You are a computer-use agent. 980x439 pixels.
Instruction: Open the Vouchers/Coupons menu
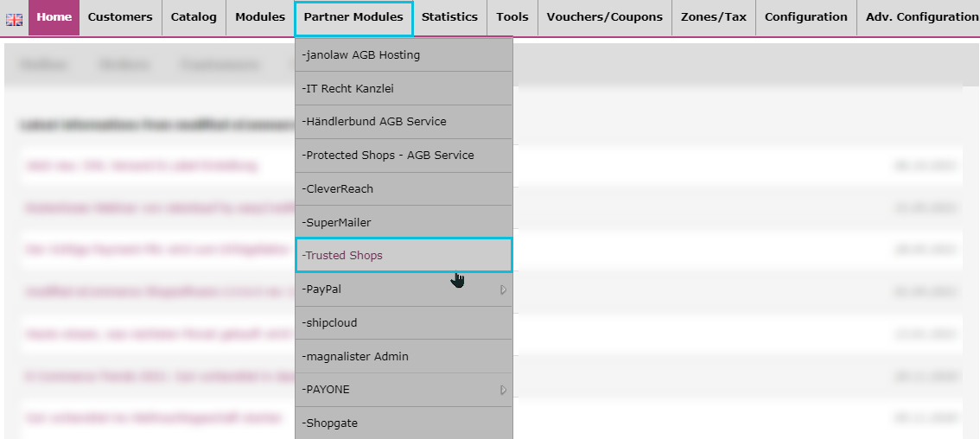tap(604, 17)
